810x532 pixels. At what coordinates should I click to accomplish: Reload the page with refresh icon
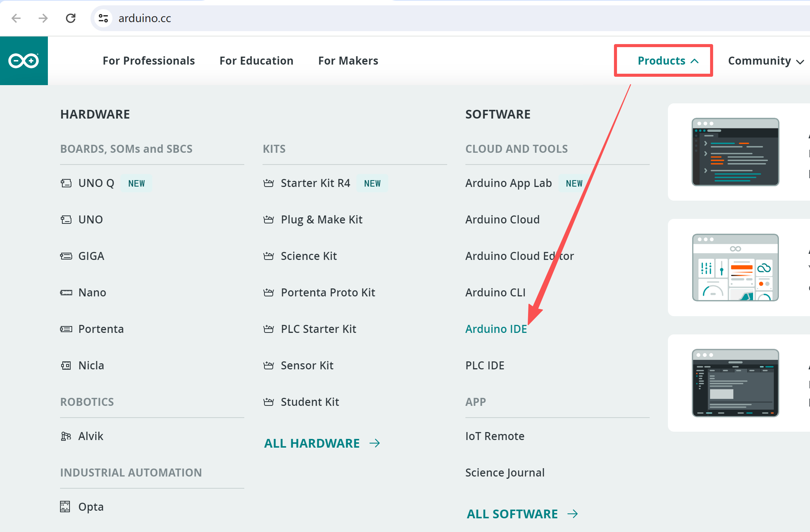coord(71,18)
